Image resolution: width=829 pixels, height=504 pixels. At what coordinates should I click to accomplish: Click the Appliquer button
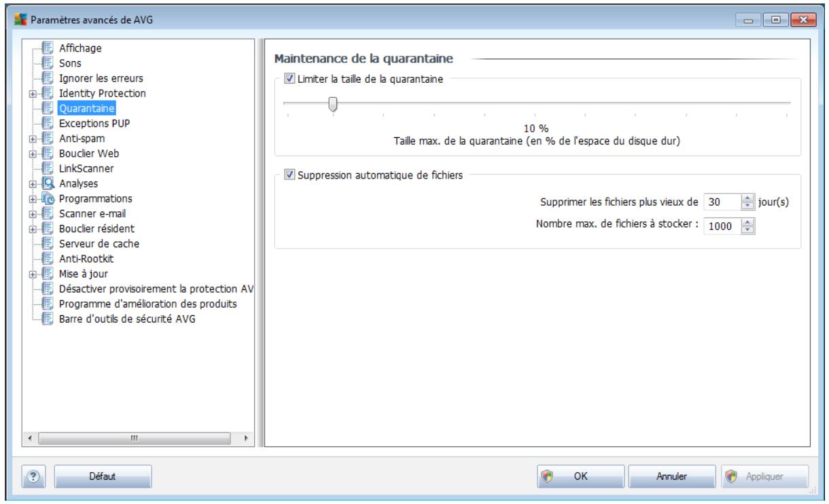coord(764,477)
